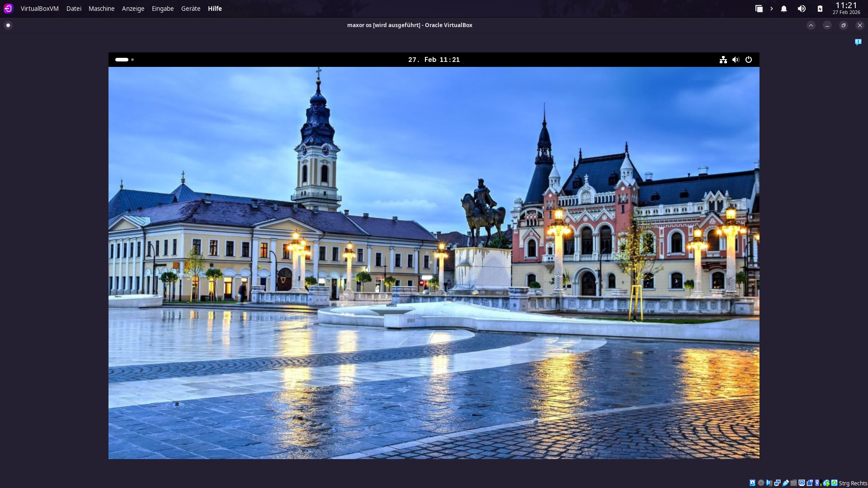The image size is (868, 488).
Task: Open the host notifications bell icon
Action: click(784, 9)
